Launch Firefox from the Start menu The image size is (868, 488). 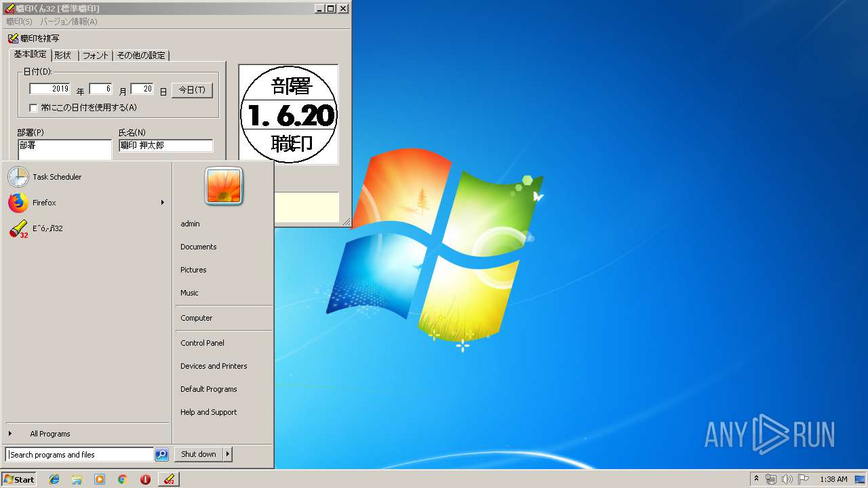tap(86, 203)
